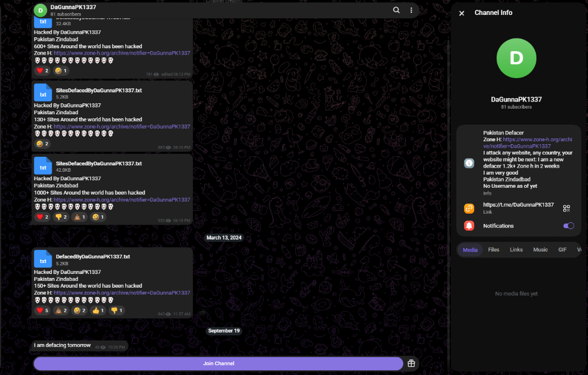Download the DefacedByDaGunnaPK1337.txt file icon
This screenshot has width=588, height=375.
(x=42, y=259)
